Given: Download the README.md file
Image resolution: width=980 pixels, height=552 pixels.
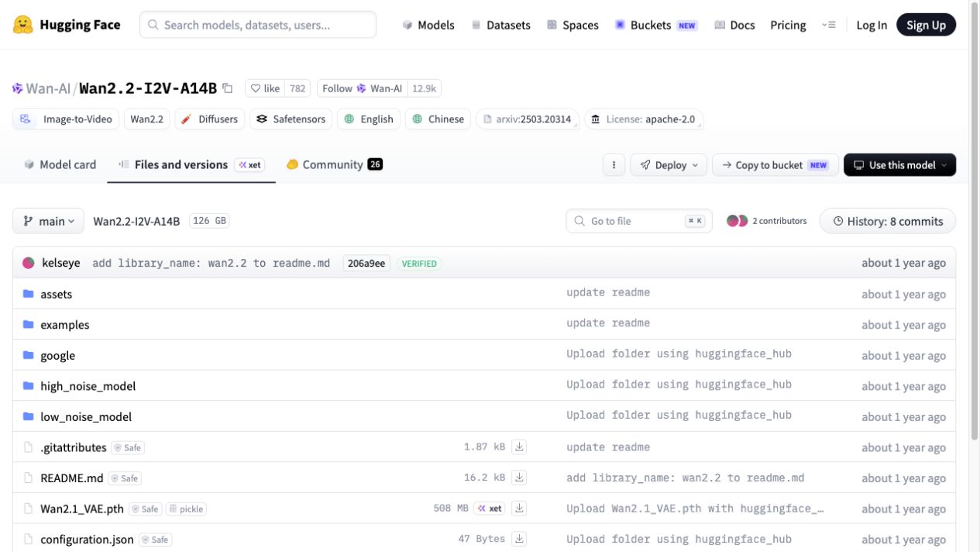Looking at the screenshot, I should (520, 478).
